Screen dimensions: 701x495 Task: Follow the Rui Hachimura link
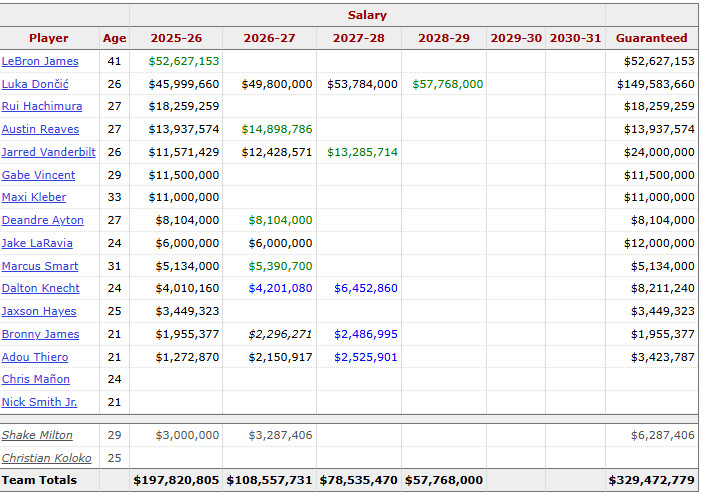click(42, 106)
